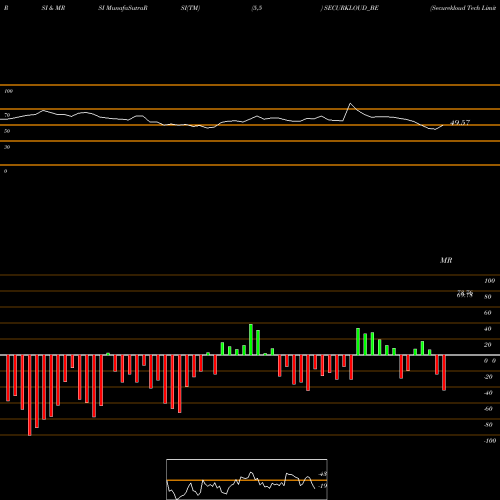This screenshot has height=500, width=500.
Task: Open the mini overview chart thumbnail at the bottom
Action: [x=247, y=479]
